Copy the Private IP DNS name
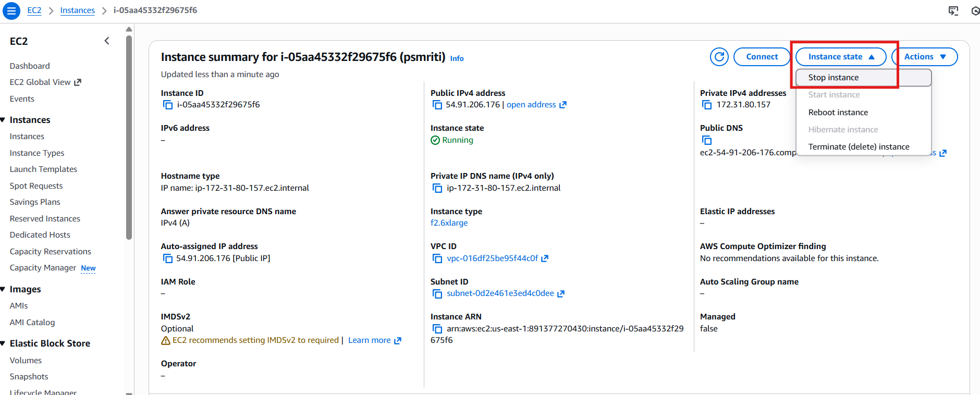 pos(437,188)
